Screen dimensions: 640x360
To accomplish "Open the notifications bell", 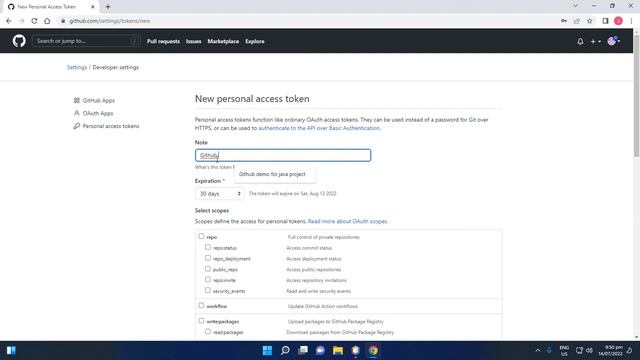I will (580, 41).
